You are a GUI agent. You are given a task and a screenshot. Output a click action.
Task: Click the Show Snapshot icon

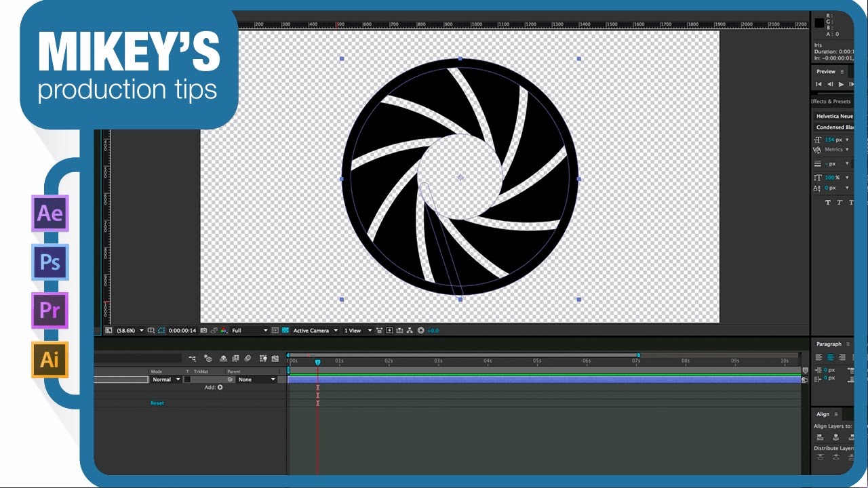[214, 330]
